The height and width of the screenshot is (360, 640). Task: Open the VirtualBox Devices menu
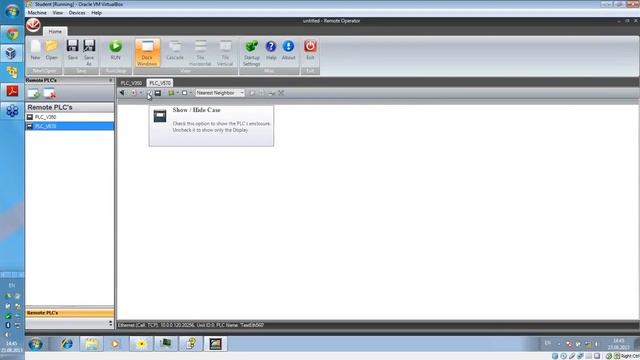tap(77, 13)
